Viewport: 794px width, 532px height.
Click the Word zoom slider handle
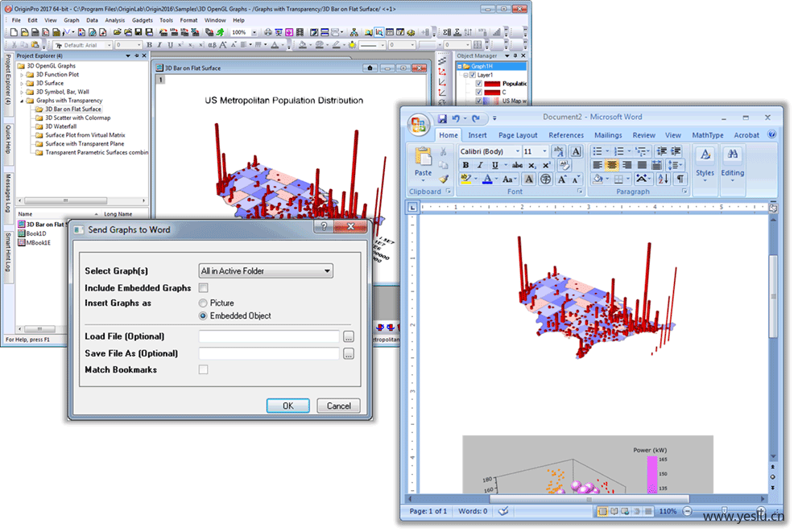(x=724, y=511)
